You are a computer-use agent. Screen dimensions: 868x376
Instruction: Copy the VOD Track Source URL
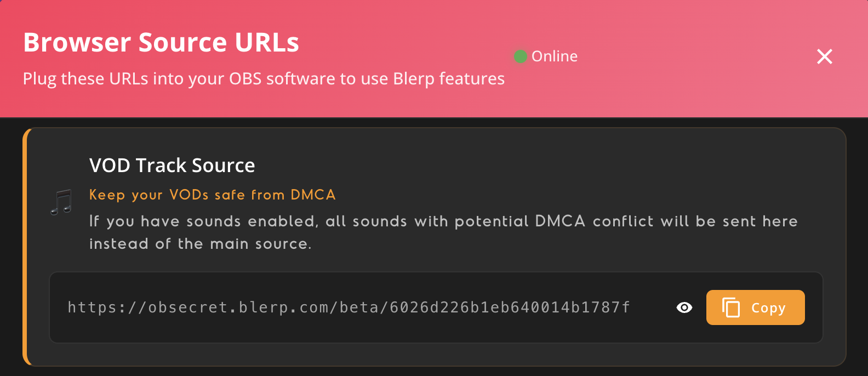point(755,307)
